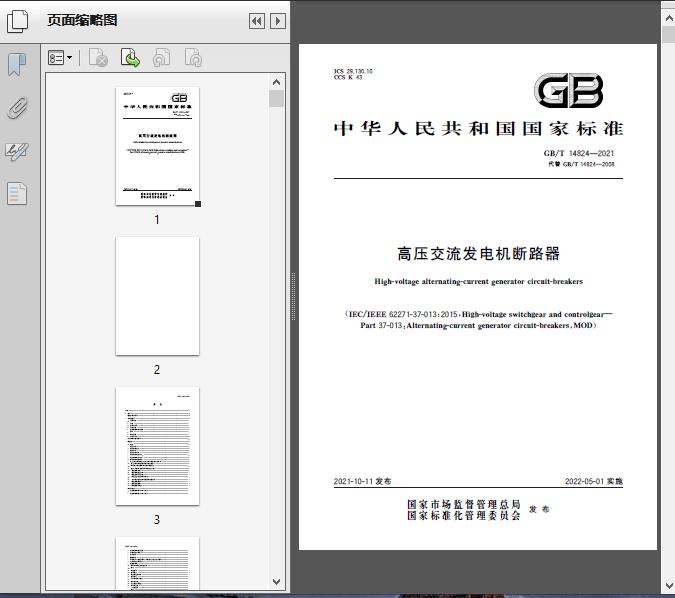Click the heading "中华人民共和国国家标准"
This screenshot has width=675, height=598.
pyautogui.click(x=478, y=129)
